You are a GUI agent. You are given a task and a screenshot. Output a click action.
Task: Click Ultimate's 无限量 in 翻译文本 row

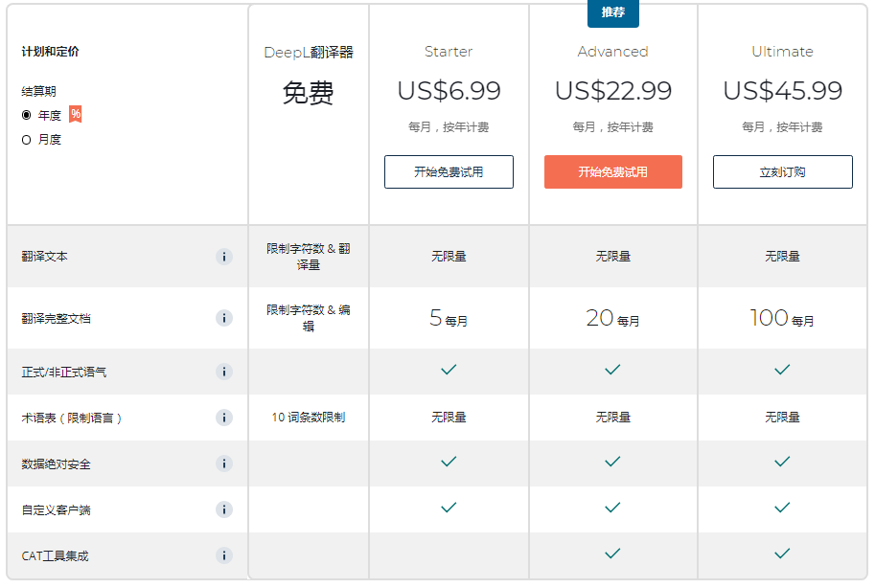tap(782, 257)
